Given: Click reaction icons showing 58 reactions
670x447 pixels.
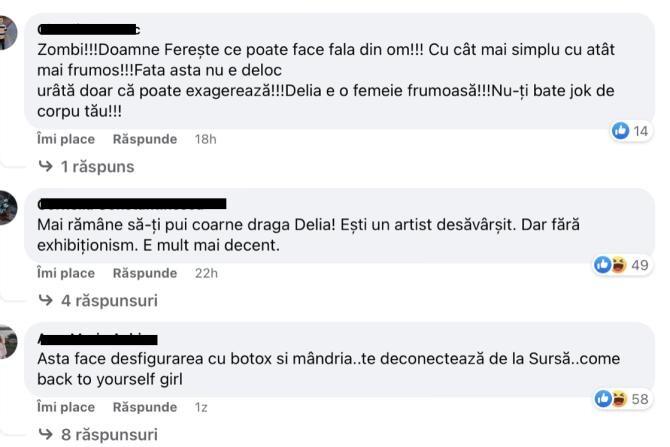Looking at the screenshot, I should coord(609,399).
